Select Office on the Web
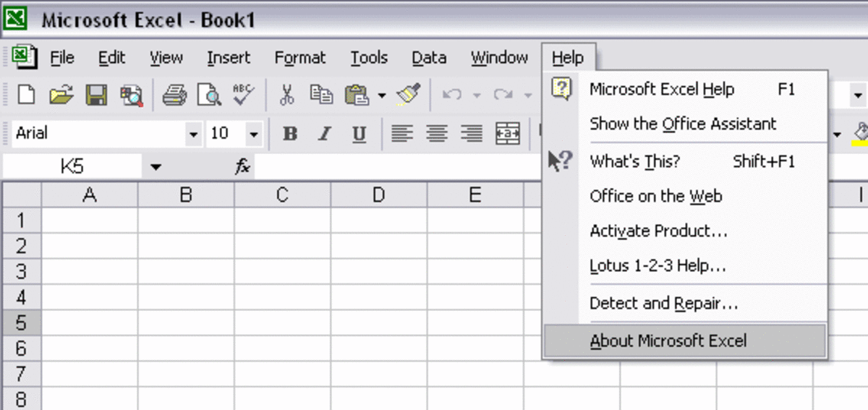 (x=684, y=196)
